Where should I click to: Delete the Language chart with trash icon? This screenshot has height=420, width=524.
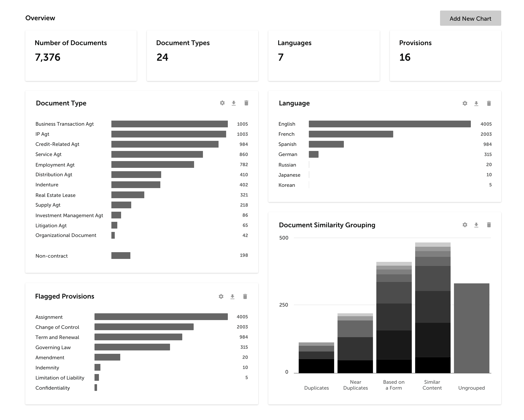[489, 104]
